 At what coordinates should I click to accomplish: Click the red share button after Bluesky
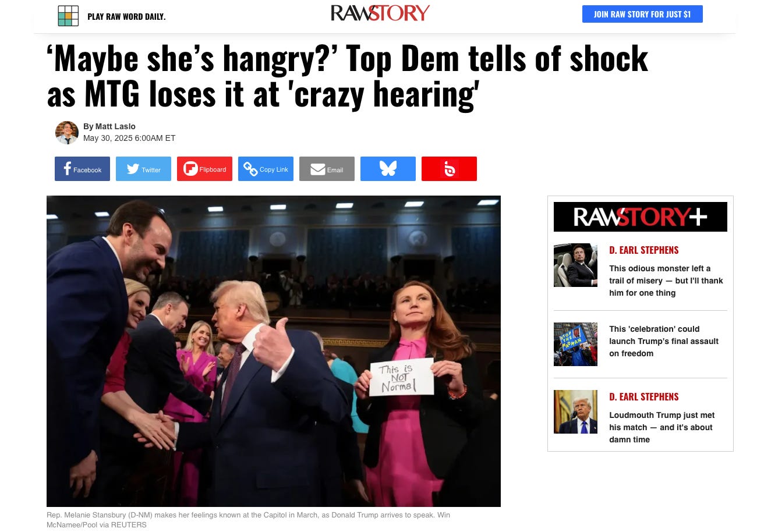point(449,169)
